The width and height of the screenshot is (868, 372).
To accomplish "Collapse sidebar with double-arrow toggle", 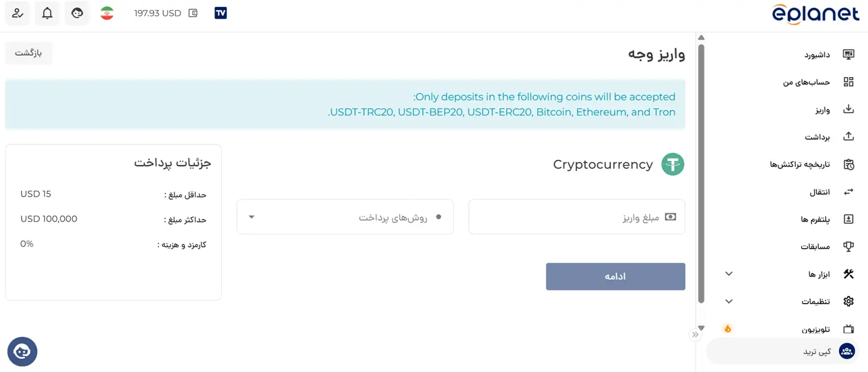I will click(695, 335).
